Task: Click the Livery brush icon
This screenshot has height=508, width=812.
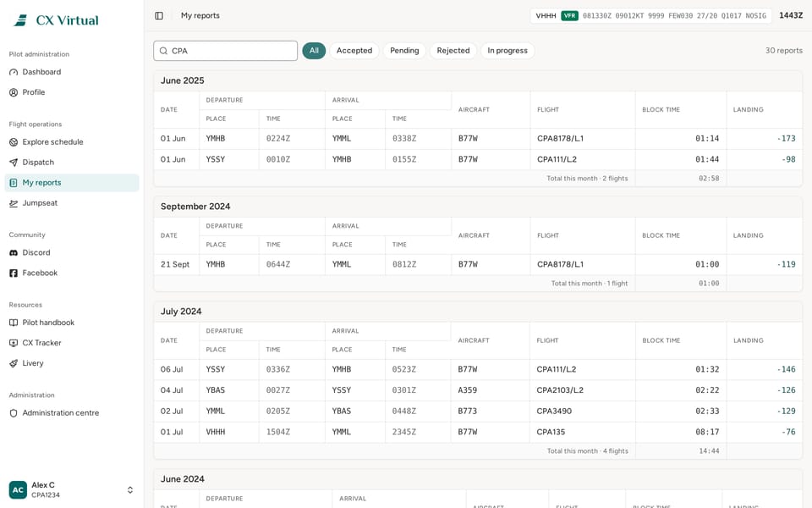Action: [14, 363]
